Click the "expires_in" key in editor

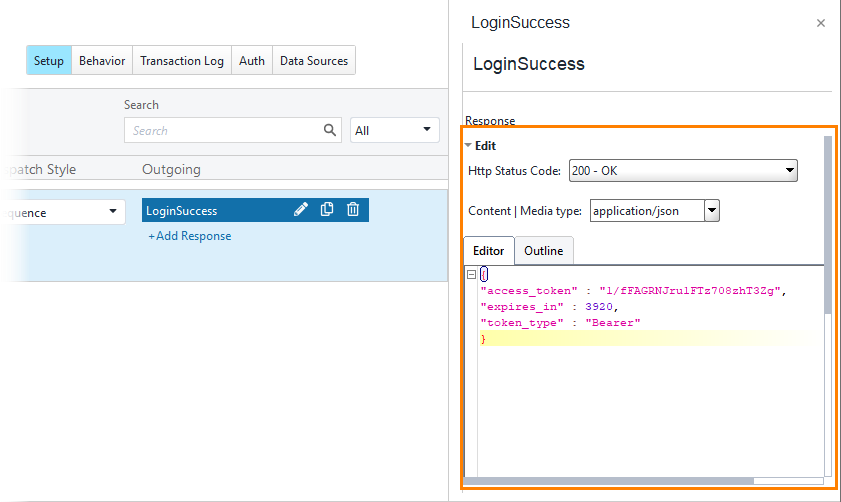tap(522, 307)
